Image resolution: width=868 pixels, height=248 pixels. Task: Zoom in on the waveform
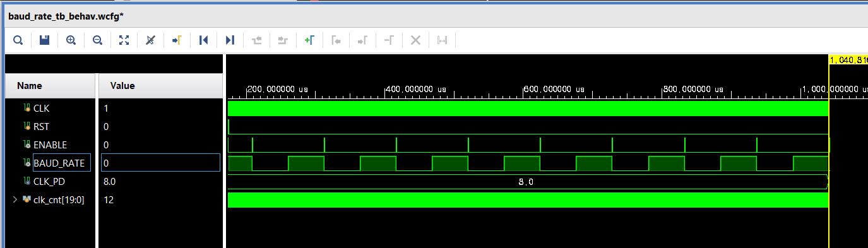[71, 40]
